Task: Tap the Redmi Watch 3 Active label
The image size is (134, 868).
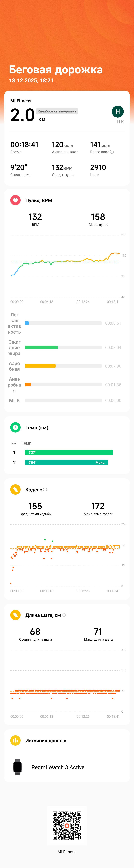Action: click(x=58, y=767)
